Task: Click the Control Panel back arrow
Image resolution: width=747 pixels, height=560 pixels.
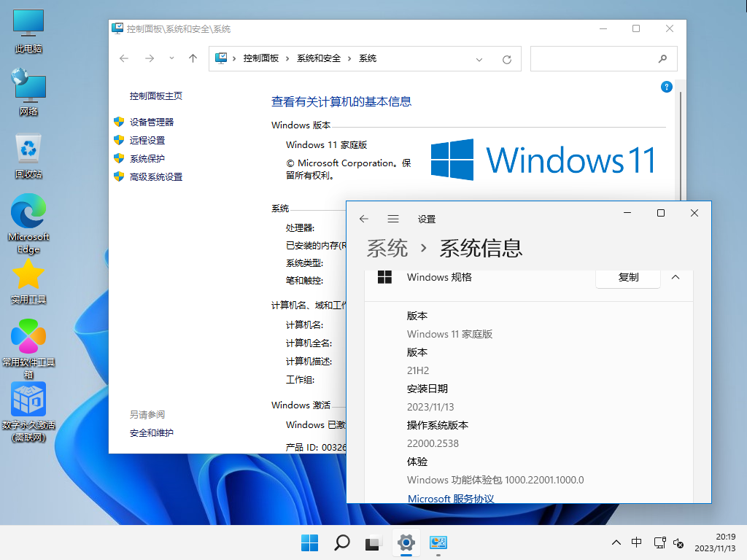Action: tap(124, 58)
